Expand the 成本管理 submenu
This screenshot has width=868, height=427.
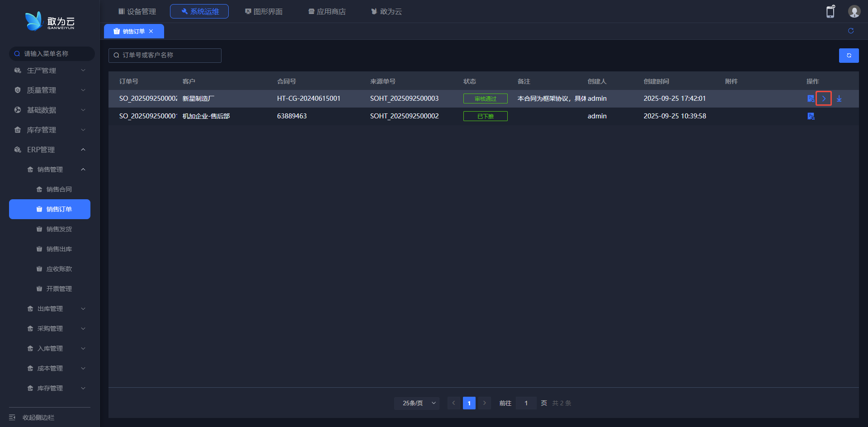50,368
